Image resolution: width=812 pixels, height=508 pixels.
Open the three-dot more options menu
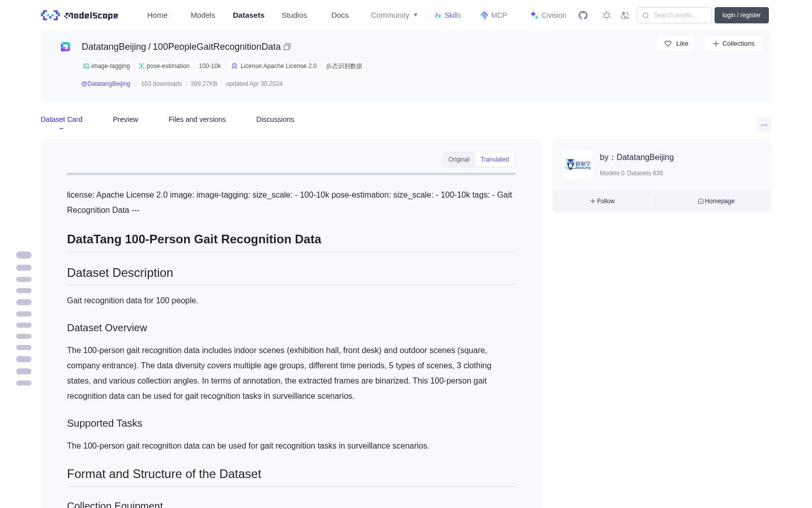pos(764,124)
